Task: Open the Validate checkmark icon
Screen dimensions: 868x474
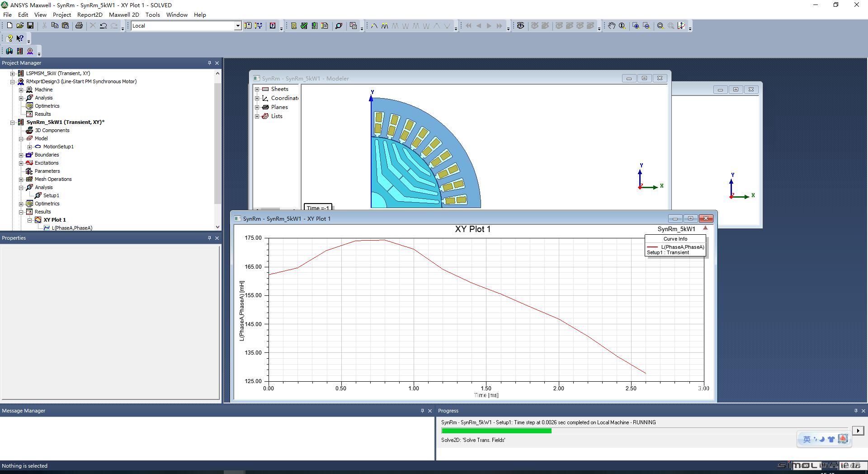Action: pyautogui.click(x=304, y=26)
